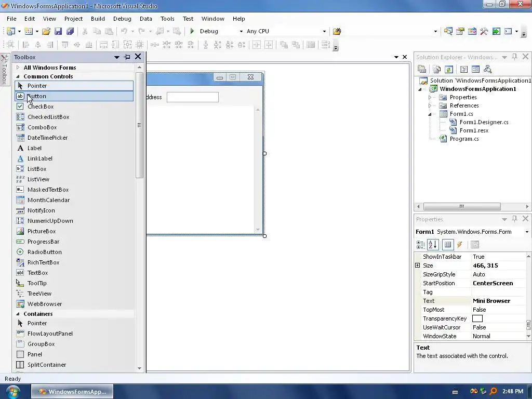The image size is (532, 399).
Task: Toggle auto-hide pin on Solution Explorer
Action: click(x=514, y=57)
